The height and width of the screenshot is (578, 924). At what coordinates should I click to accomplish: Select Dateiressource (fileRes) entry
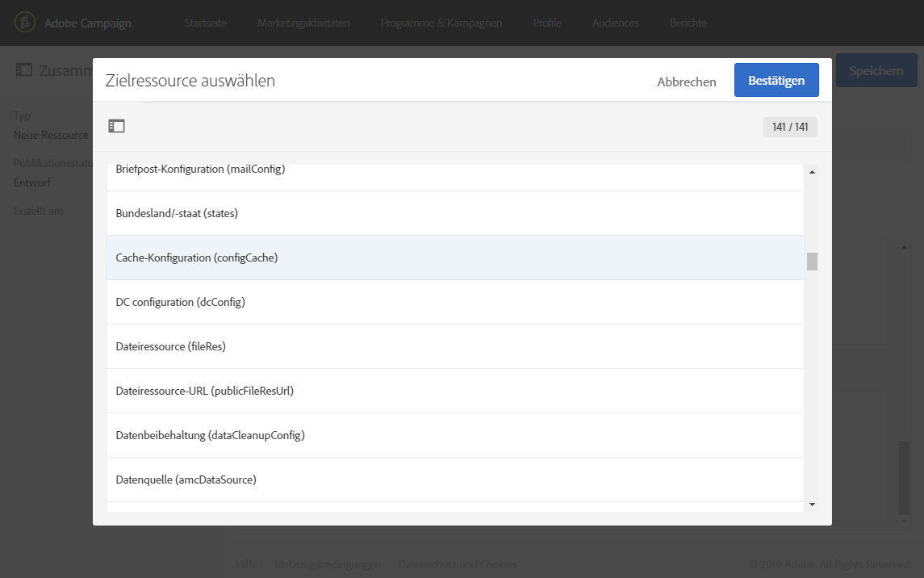coord(454,346)
